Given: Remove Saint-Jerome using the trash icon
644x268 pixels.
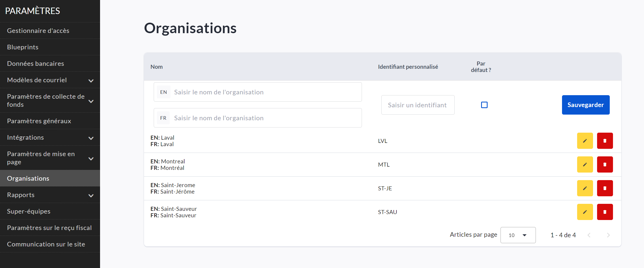Looking at the screenshot, I should 605,188.
